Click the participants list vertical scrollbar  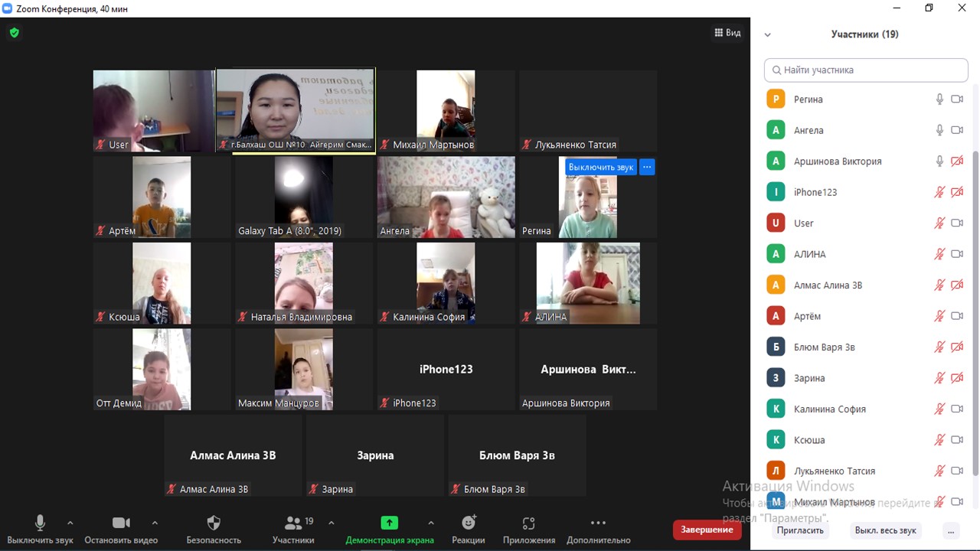point(975,306)
